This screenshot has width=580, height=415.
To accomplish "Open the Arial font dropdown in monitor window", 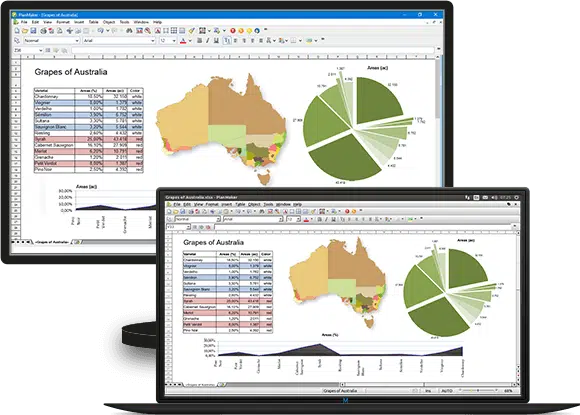I will coord(119,41).
